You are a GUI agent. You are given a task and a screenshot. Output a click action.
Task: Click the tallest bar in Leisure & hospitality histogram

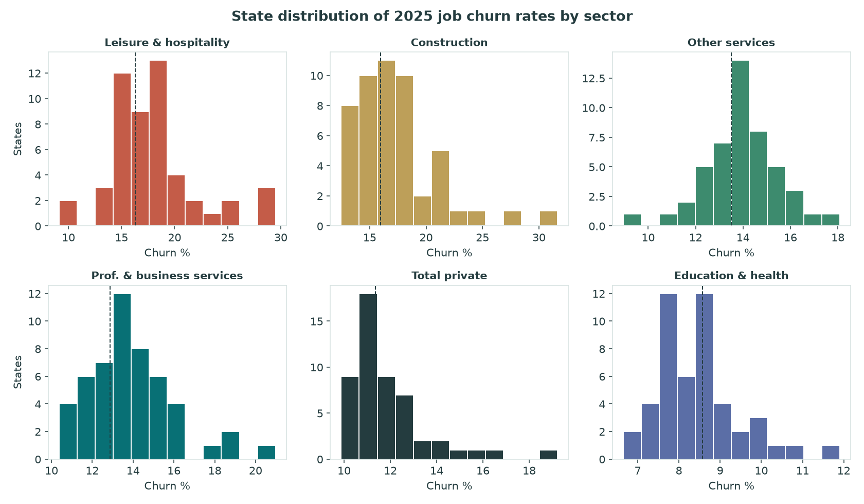(x=158, y=143)
